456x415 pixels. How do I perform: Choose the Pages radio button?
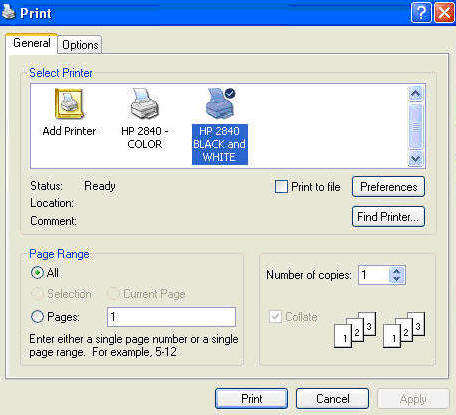pos(37,316)
